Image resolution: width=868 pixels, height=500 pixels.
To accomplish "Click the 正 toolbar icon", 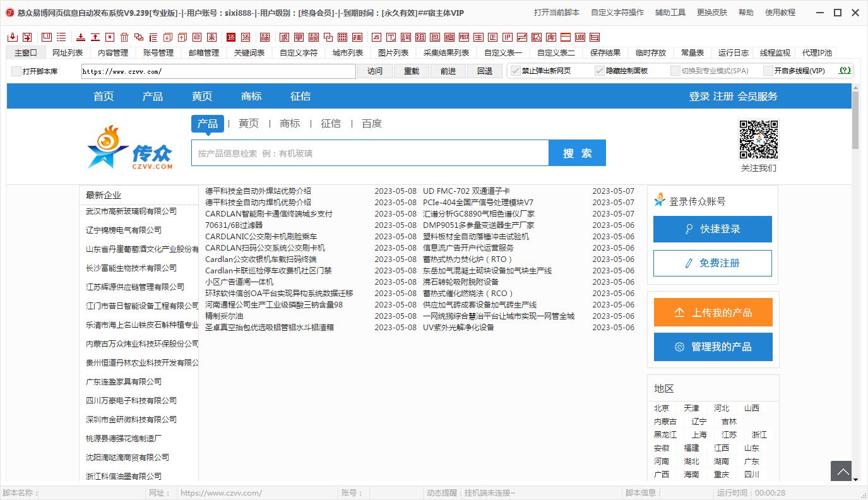I will pos(492,37).
